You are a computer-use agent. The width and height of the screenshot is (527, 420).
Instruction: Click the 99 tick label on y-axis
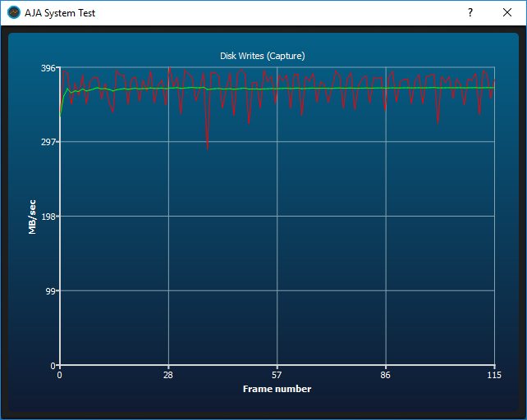(50, 291)
